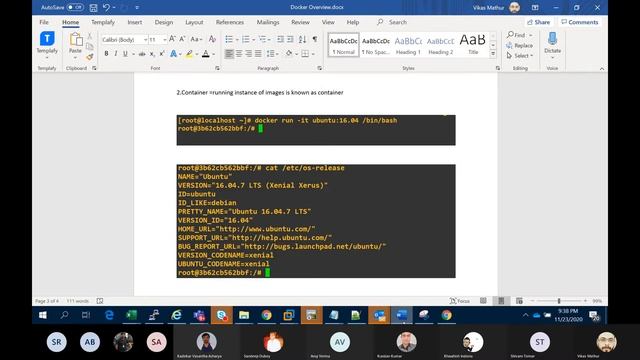Viewport: 640px width, 360px height.
Task: Click the Clear All Formatting icon
Action: (212, 39)
